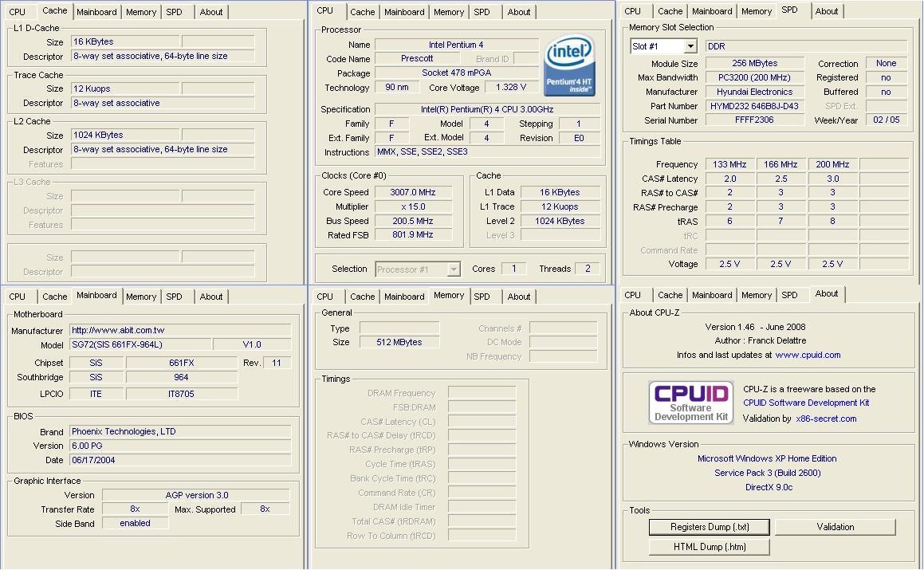Screen dimensions: 924x570
Task: In the Memory Timings window, open the Mainboard tab
Action: (x=404, y=297)
